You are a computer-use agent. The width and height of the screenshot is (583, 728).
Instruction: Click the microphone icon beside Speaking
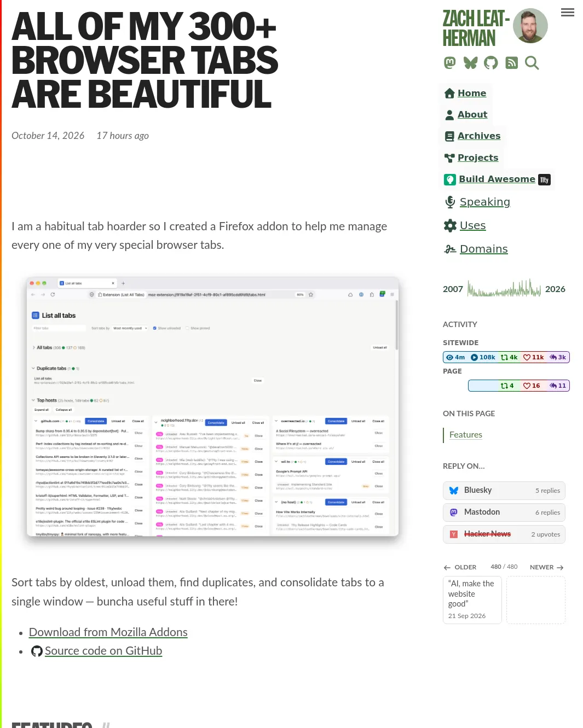pos(450,202)
